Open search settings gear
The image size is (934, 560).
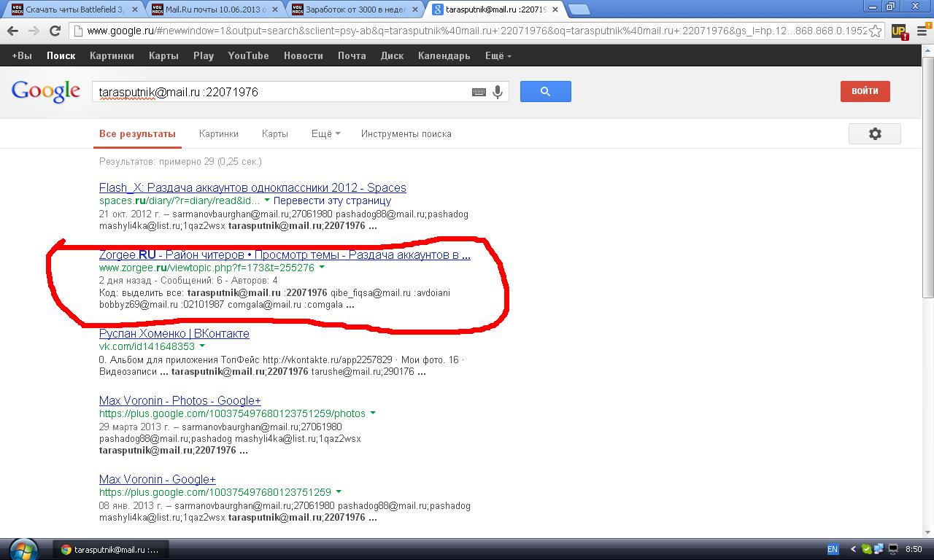click(875, 133)
